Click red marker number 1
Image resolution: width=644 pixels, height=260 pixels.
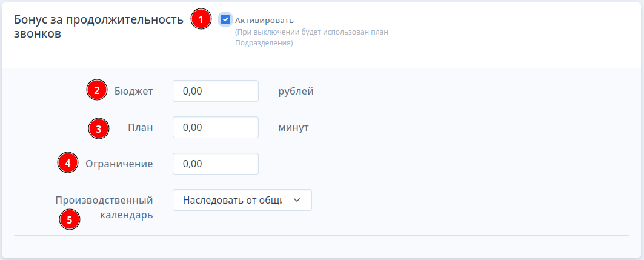click(x=201, y=19)
